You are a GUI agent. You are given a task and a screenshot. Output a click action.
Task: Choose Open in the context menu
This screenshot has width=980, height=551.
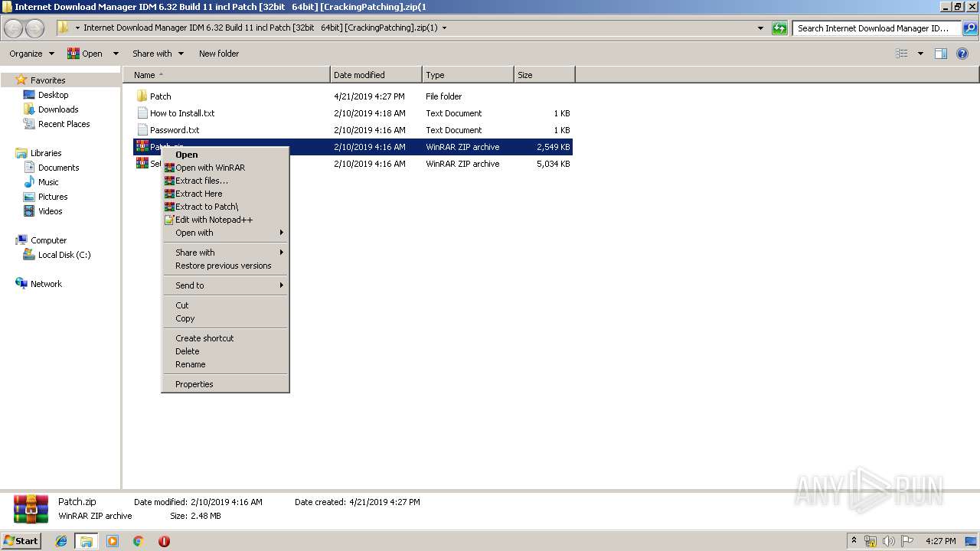(x=226, y=155)
